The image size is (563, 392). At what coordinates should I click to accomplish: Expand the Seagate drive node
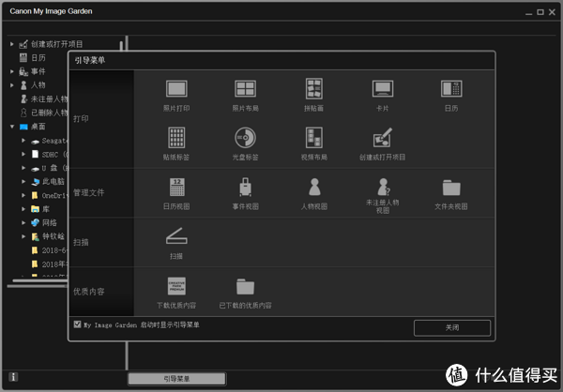pyautogui.click(x=23, y=141)
